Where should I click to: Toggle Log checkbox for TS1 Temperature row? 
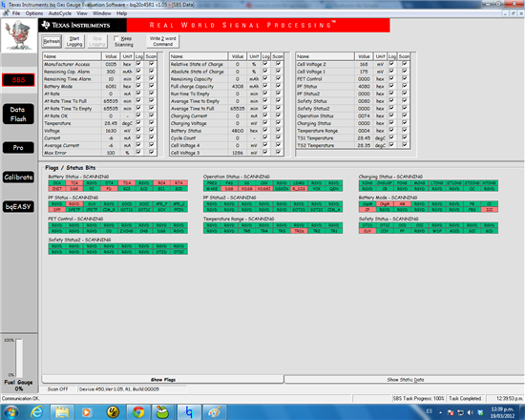pos(391,137)
